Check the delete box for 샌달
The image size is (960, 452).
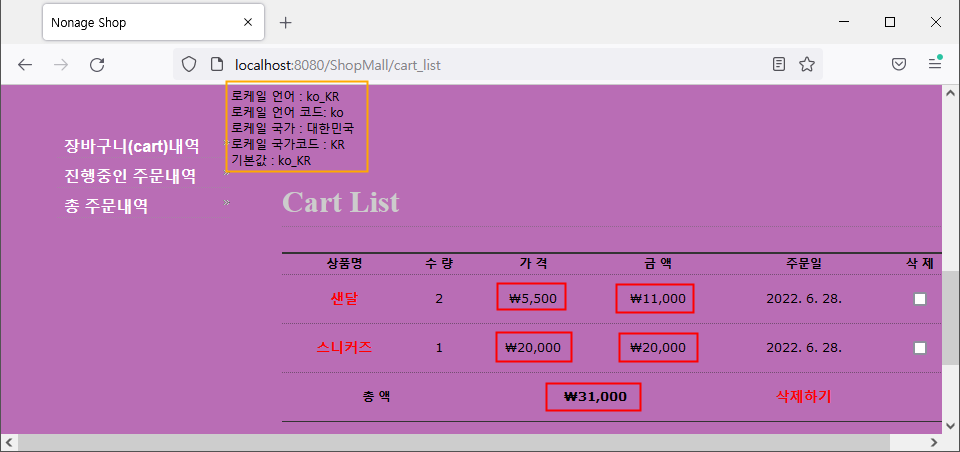920,299
